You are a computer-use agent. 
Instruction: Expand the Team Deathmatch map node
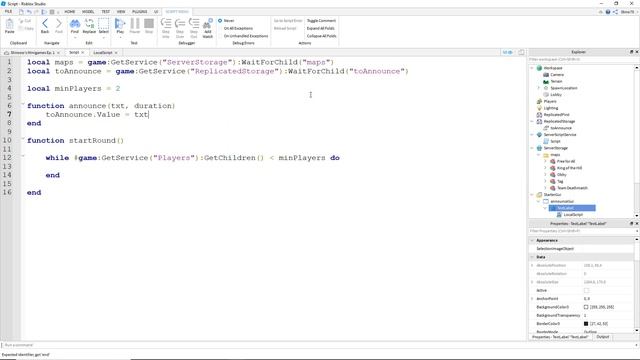click(x=545, y=188)
